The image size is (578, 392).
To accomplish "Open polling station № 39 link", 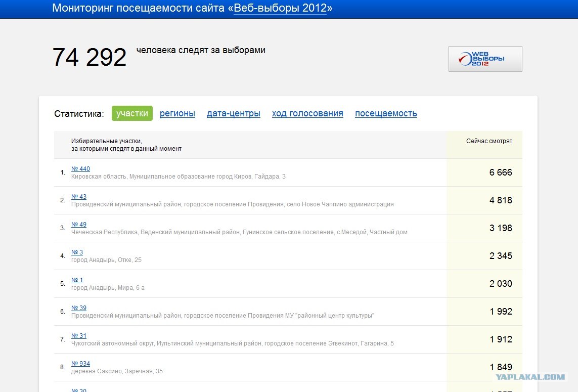I will [x=79, y=308].
